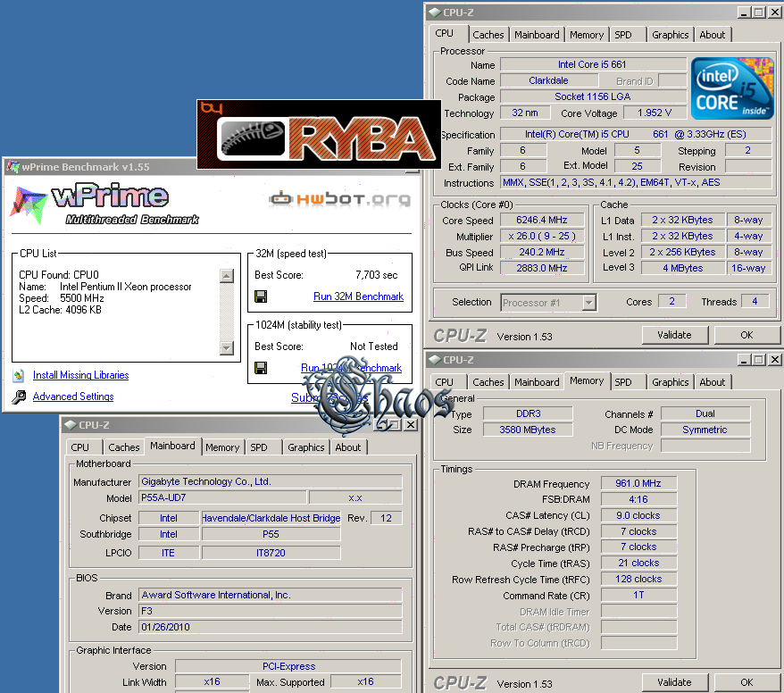Click the Southbridge value P55

coord(271,535)
